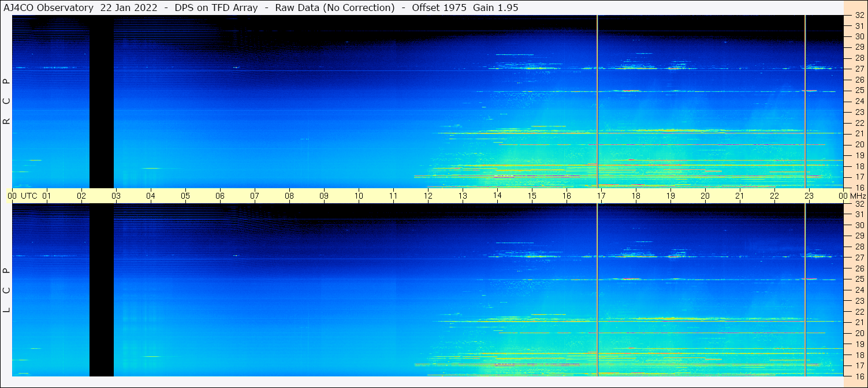
Task: Click the RCP panel axis label
Action: point(7,101)
